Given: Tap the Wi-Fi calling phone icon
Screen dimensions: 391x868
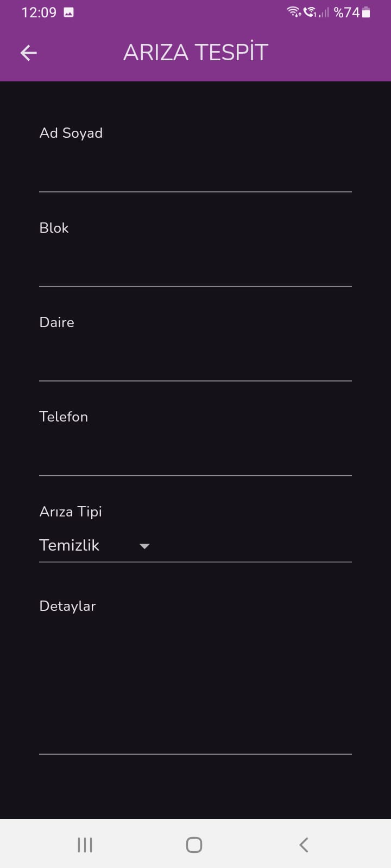Looking at the screenshot, I should pyautogui.click(x=310, y=12).
